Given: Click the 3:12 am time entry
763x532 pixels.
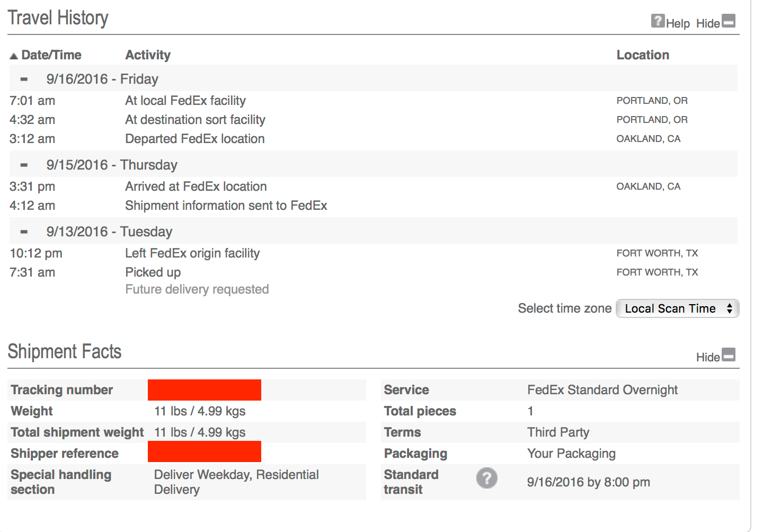Looking at the screenshot, I should 32,139.
